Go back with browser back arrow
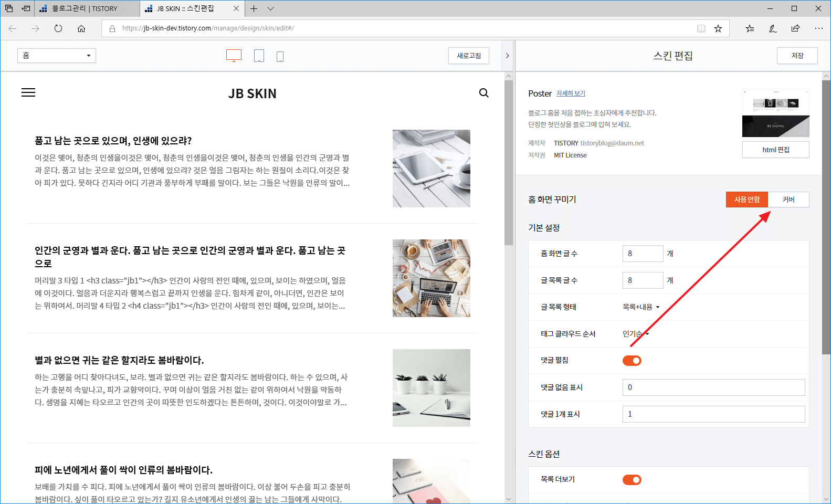 [13, 28]
